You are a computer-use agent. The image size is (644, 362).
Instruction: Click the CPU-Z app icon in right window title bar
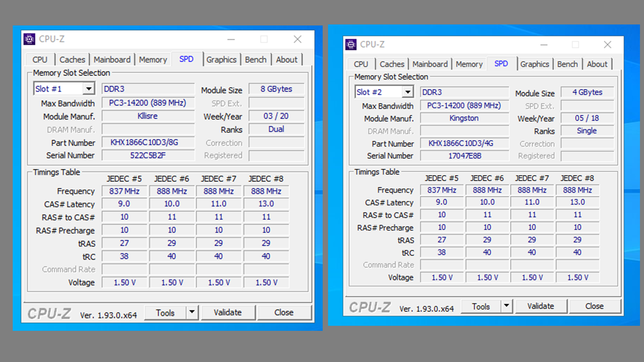point(351,44)
